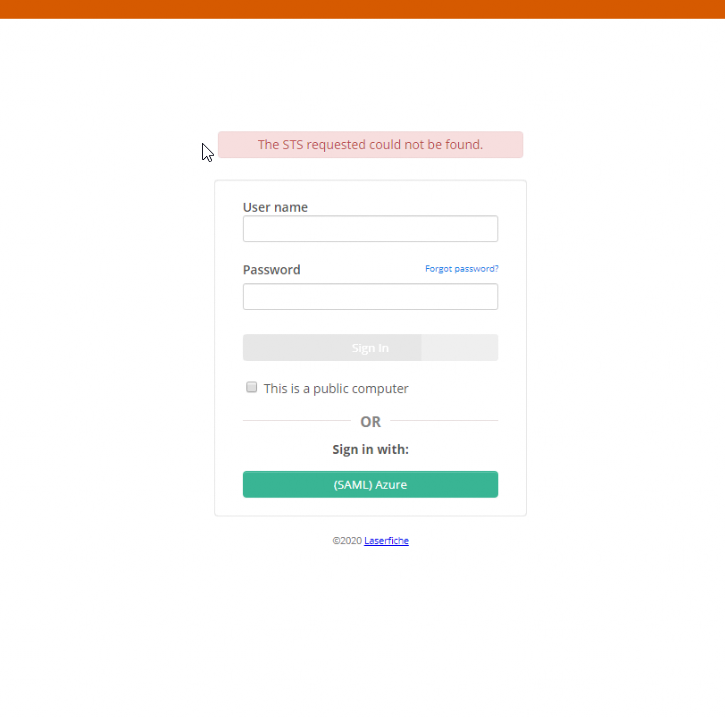Click the 'This is a public computer' label

(336, 389)
